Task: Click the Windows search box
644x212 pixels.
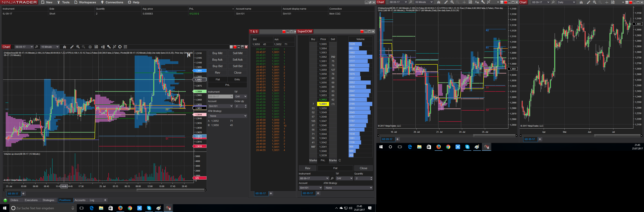Action: [43, 208]
